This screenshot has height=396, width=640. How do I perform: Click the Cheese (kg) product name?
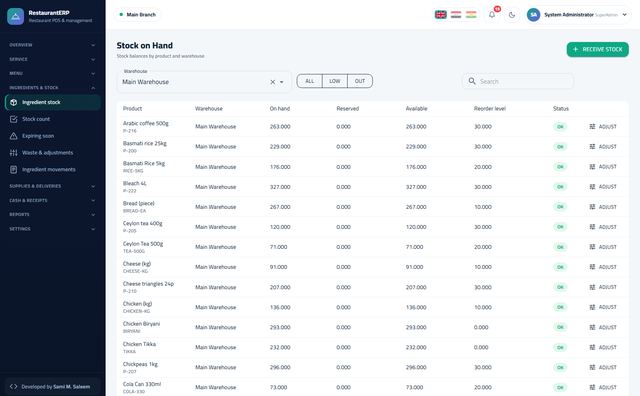point(137,264)
